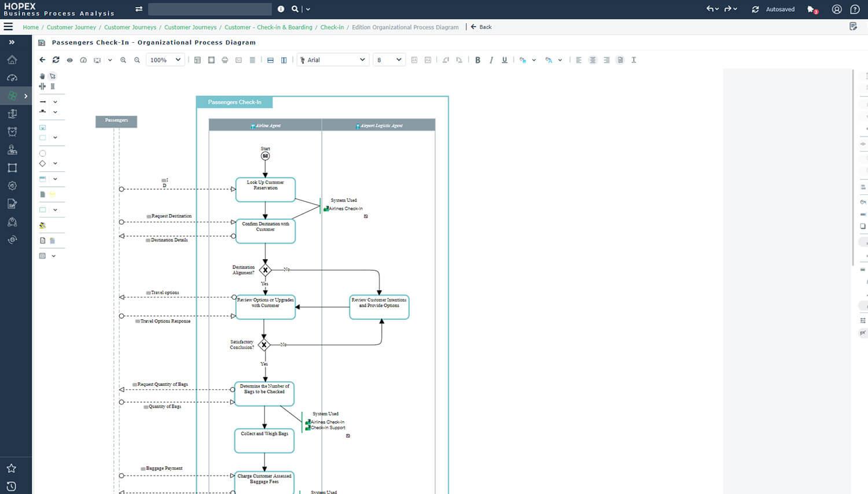Go to Home breadcrumb link
The image size is (868, 494).
[31, 27]
